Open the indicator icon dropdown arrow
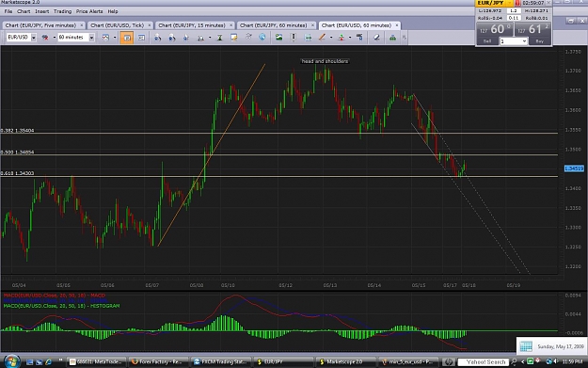588x368 pixels. [x=350, y=38]
